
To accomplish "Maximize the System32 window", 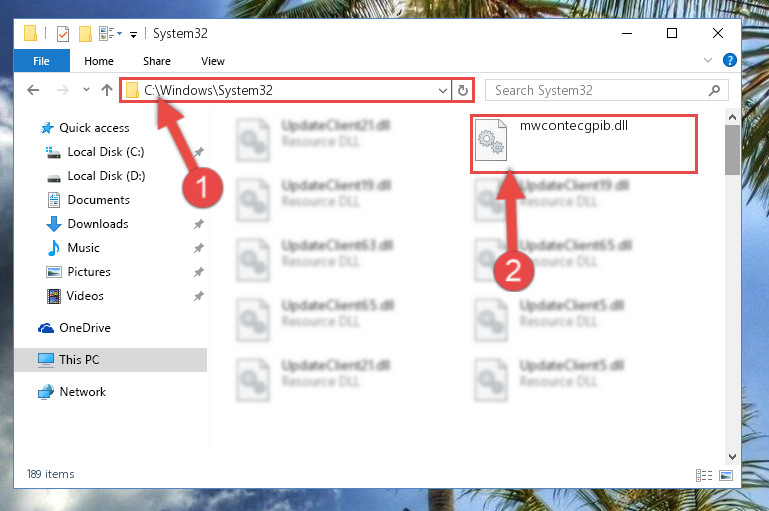I will pyautogui.click(x=672, y=33).
